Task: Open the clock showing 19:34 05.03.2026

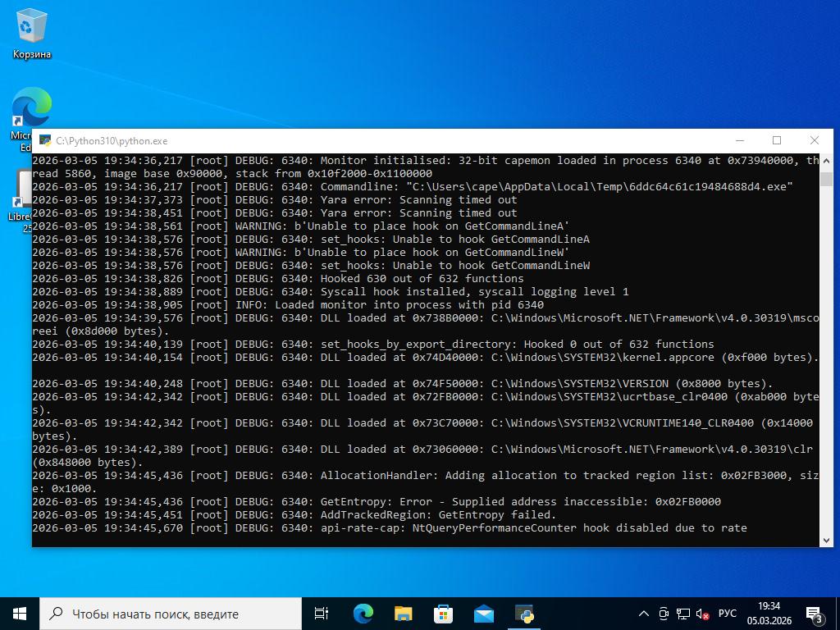Action: tap(769, 614)
